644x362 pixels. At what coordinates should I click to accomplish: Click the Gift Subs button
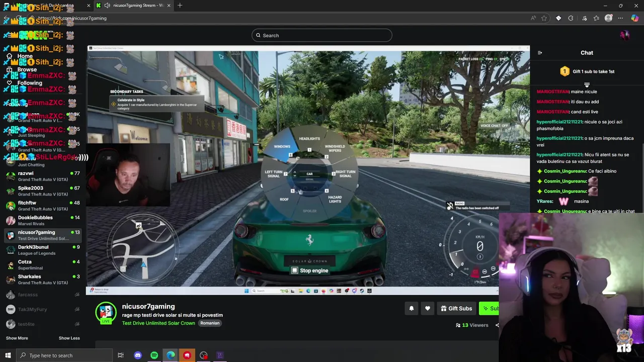coord(456,308)
